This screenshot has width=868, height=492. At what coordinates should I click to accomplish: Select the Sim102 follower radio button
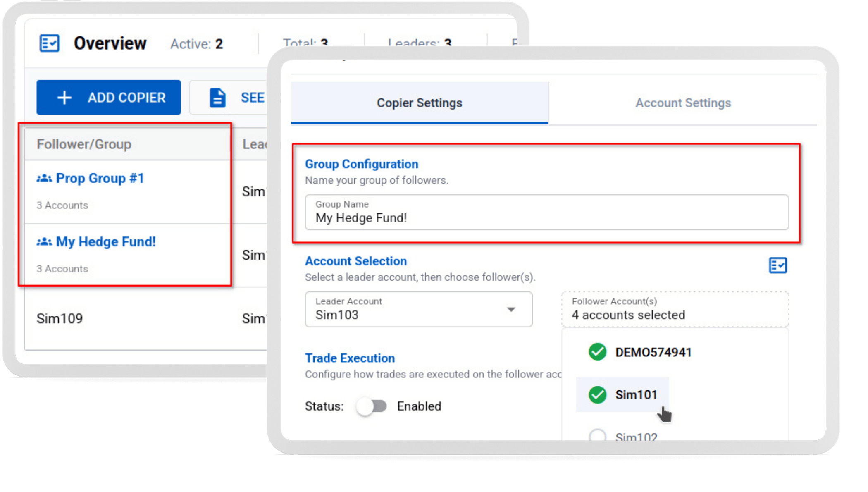click(x=597, y=435)
